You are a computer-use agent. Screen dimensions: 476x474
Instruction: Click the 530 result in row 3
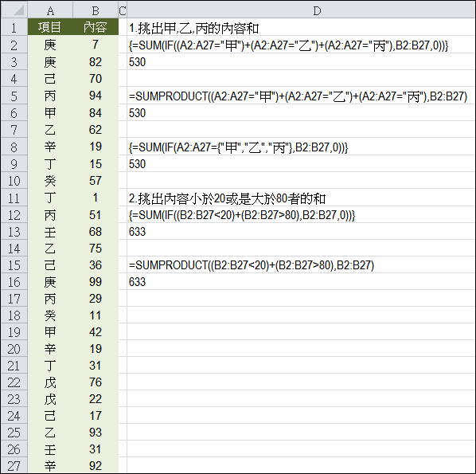coord(137,62)
